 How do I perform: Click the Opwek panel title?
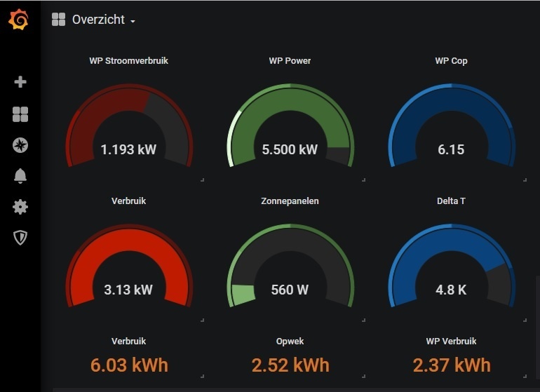290,342
